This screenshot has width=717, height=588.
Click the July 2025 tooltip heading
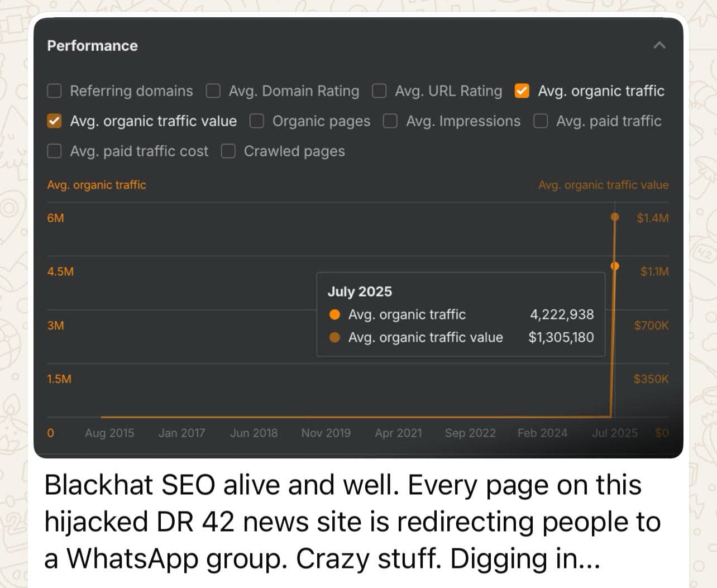(x=360, y=291)
